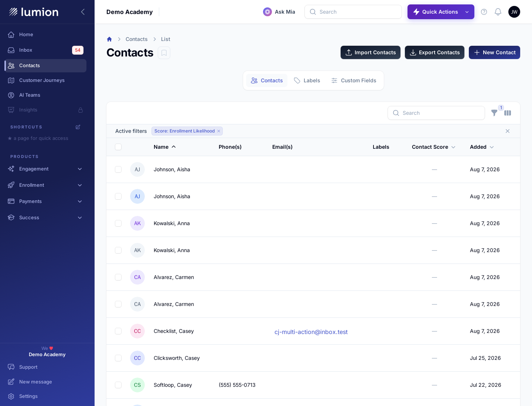Check the box beside the purple AK avatar
Screen dimensions: 532x406
(118, 223)
